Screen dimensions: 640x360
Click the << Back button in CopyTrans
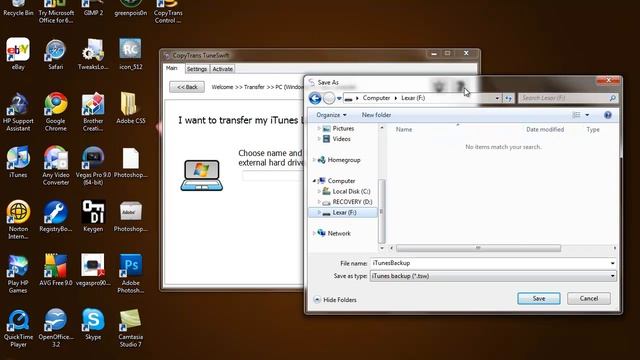tap(187, 87)
